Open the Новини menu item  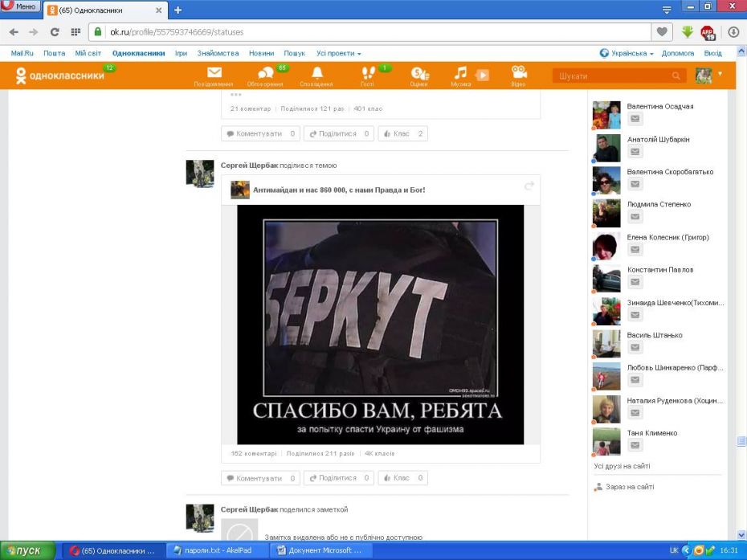pyautogui.click(x=261, y=53)
